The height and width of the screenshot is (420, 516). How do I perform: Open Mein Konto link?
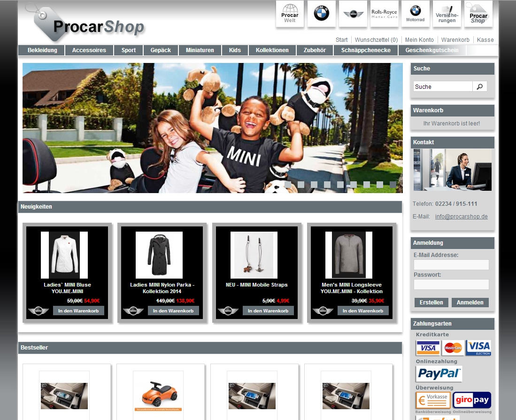pyautogui.click(x=419, y=40)
